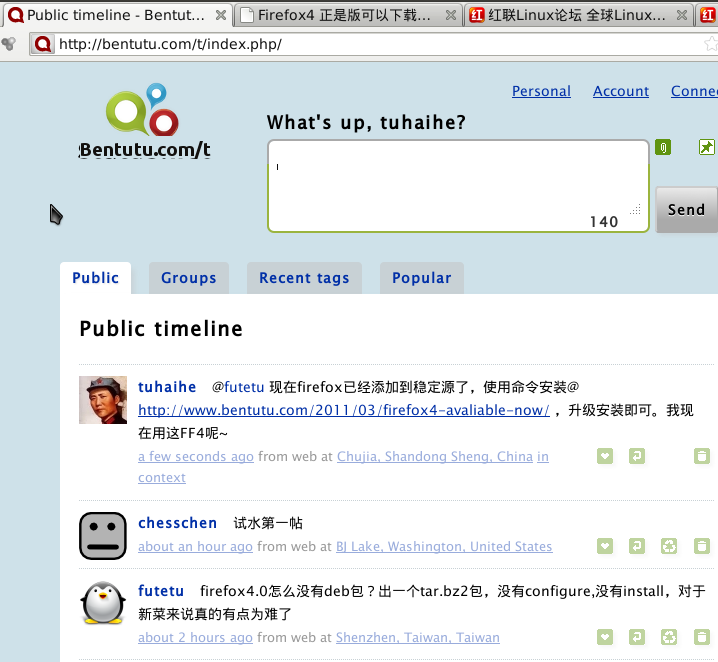This screenshot has width=718, height=662.
Task: Repeat futetu's notice with recycle icon
Action: [x=669, y=637]
